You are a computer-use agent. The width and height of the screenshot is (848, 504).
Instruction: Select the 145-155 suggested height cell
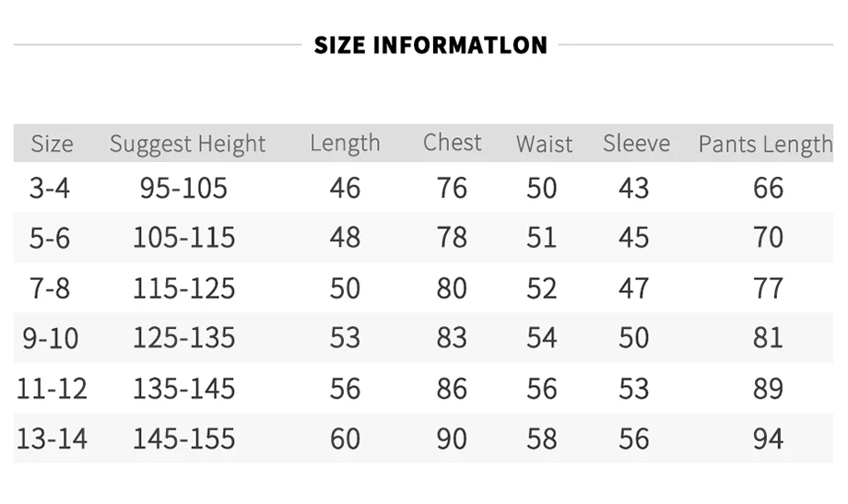click(x=183, y=438)
